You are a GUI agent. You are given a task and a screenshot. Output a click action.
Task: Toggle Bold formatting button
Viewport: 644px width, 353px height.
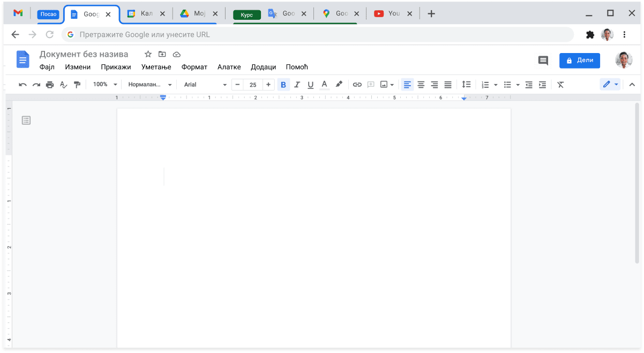tap(283, 85)
